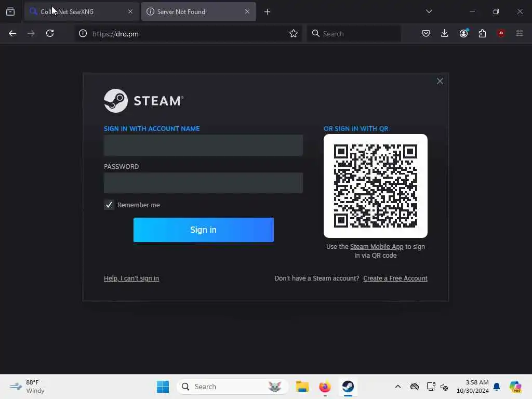The height and width of the screenshot is (399, 532).
Task: Click the browser Search box
Action: [x=354, y=34]
